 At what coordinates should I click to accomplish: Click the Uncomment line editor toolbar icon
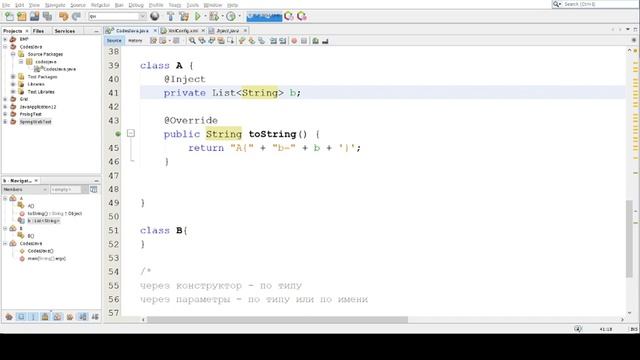pyautogui.click(x=325, y=41)
